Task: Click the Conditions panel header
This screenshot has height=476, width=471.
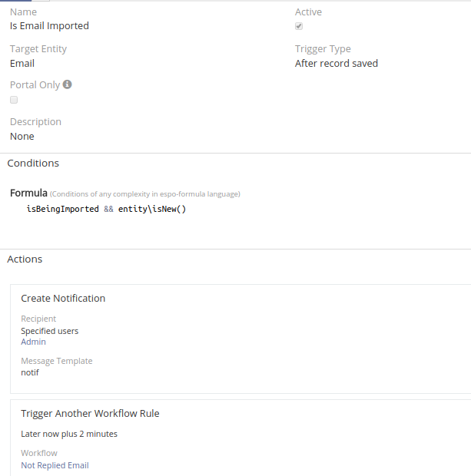Action: (x=33, y=163)
